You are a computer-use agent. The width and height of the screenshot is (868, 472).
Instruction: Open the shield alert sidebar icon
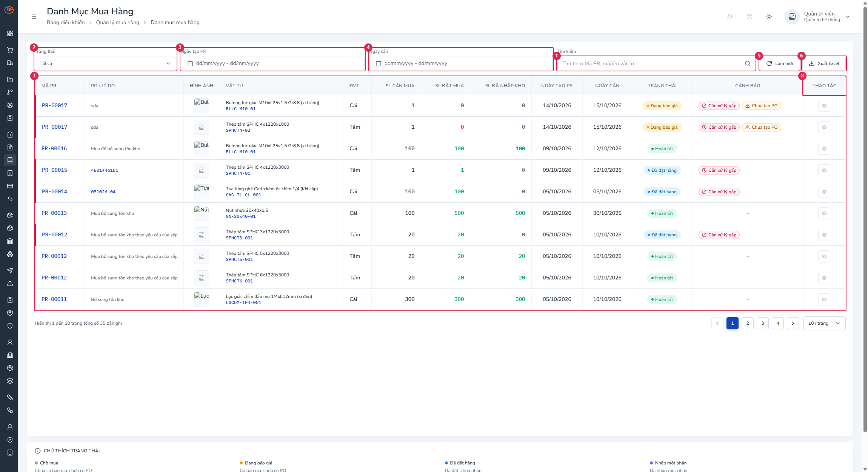pyautogui.click(x=10, y=325)
